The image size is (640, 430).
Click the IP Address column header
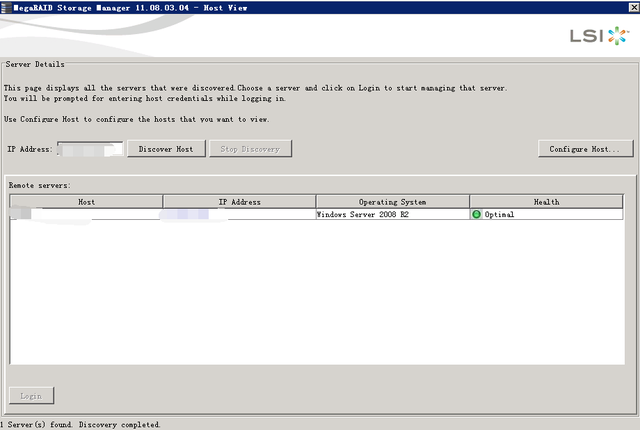coord(239,202)
